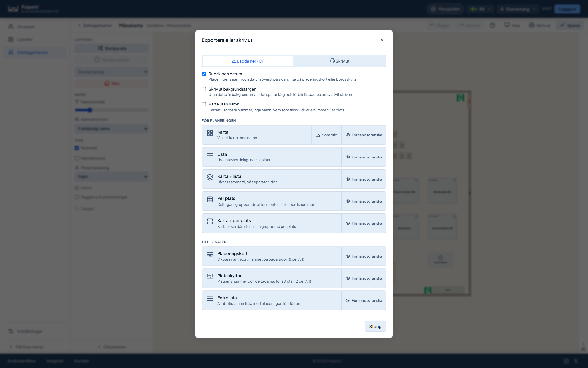This screenshot has height=368, width=588.
Task: Open the SV language selector
Action: [x=480, y=9]
